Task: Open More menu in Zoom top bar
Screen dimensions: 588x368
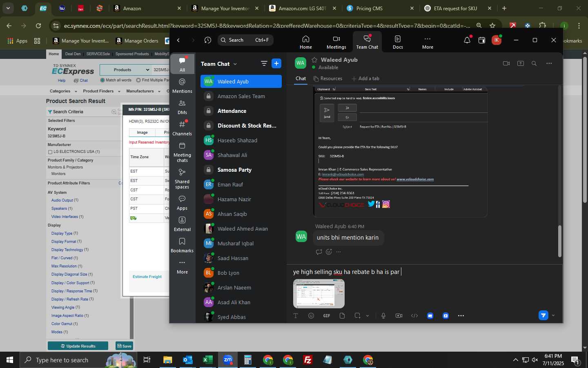Action: point(428,42)
